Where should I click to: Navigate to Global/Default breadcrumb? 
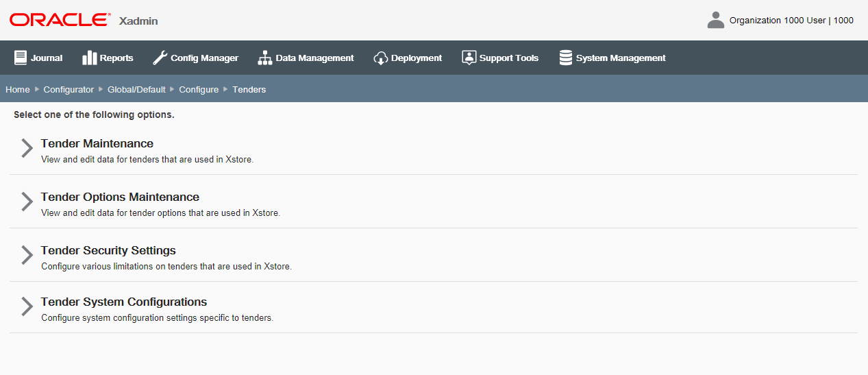click(x=136, y=89)
